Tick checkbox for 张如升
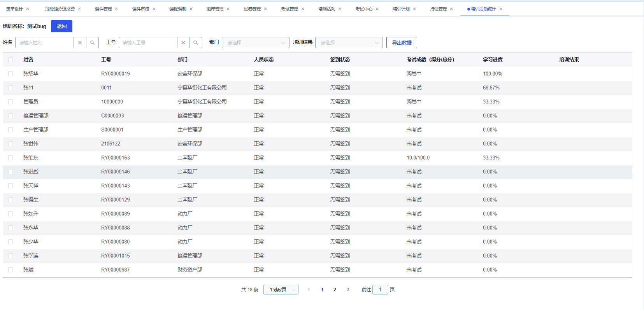The height and width of the screenshot is (310, 644). 11,214
